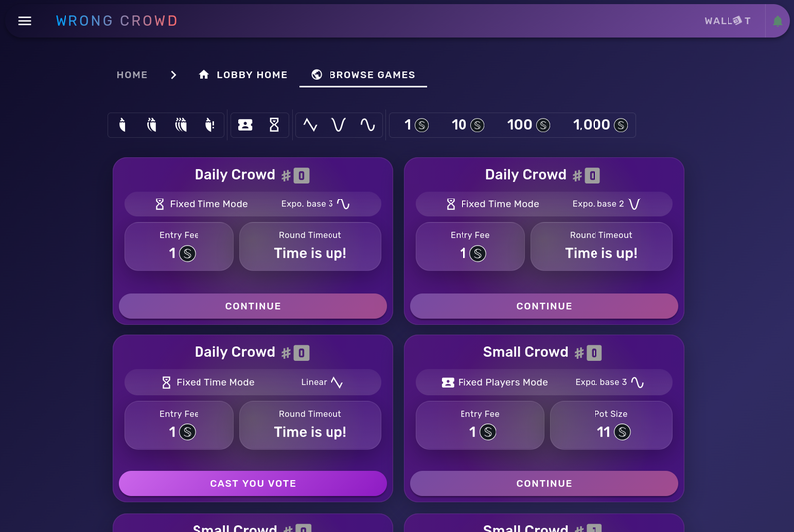Filter games by 10 coin fee
Viewport: 794px width, 532px height.
point(467,125)
